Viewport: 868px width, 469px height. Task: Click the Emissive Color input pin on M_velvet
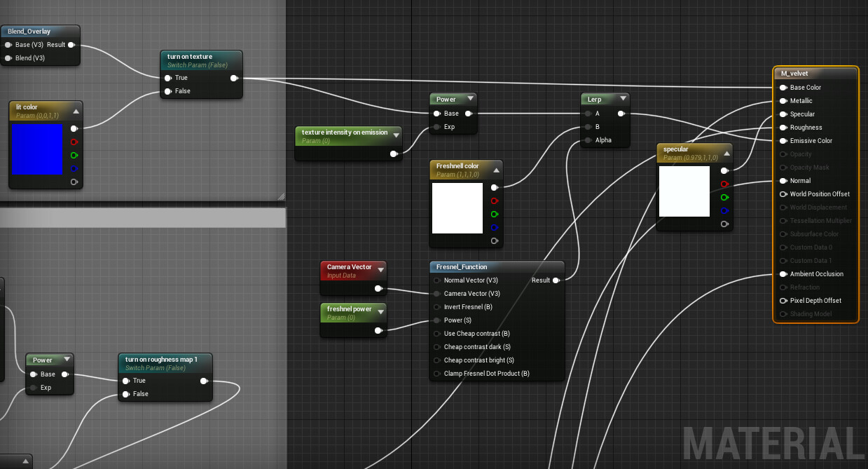coord(783,141)
